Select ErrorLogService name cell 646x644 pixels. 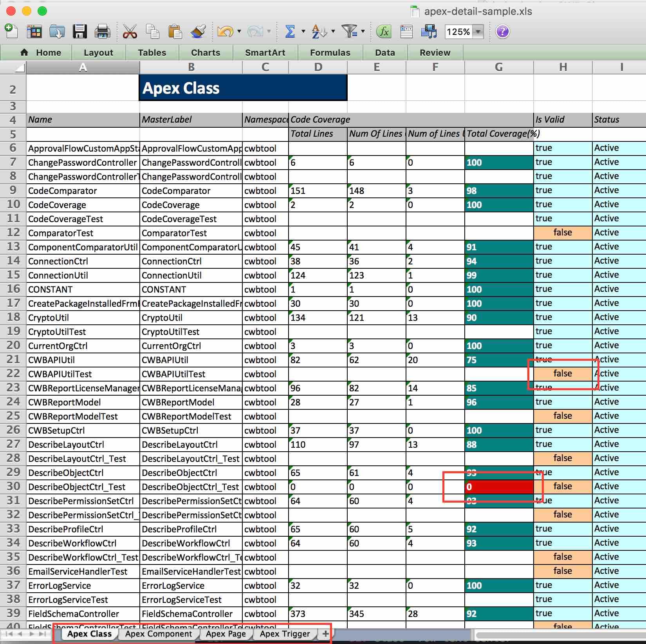point(83,586)
